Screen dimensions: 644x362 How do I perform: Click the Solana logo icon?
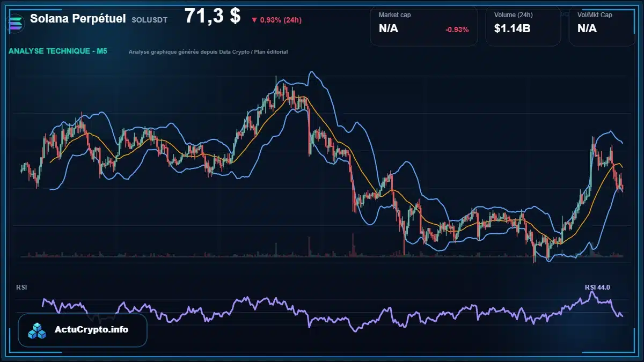click(16, 23)
